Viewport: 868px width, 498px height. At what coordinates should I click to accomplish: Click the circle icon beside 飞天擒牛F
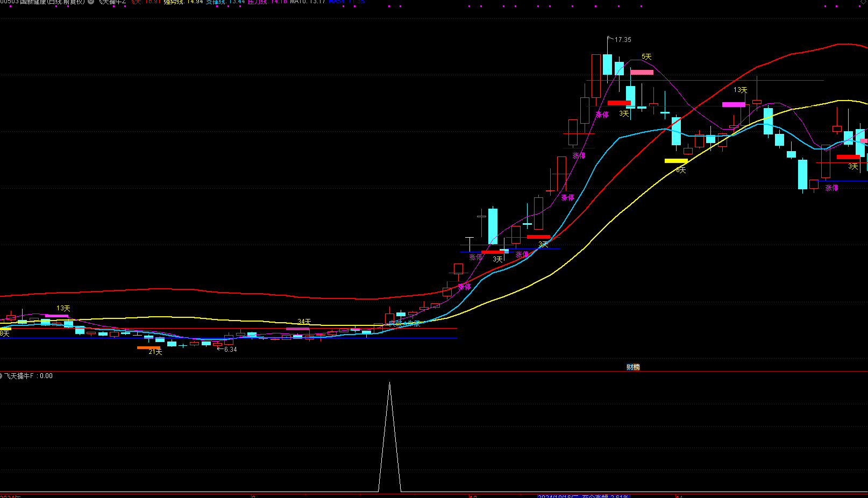[x=1, y=376]
